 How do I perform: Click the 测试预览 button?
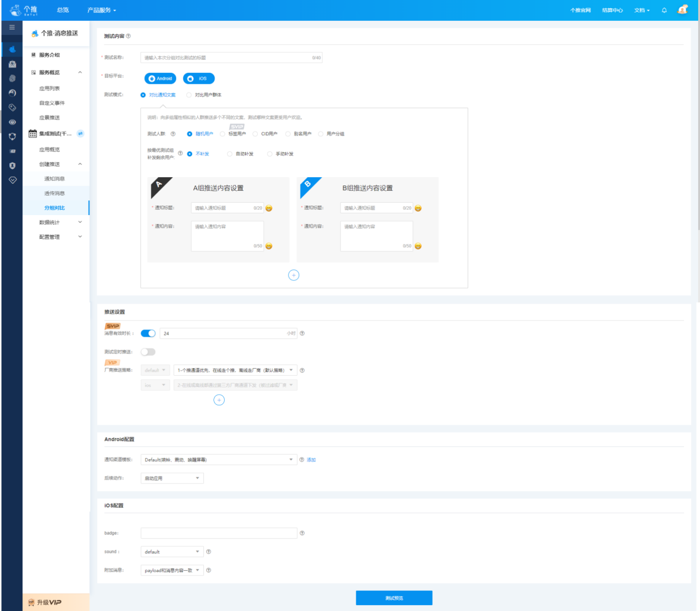pyautogui.click(x=394, y=598)
